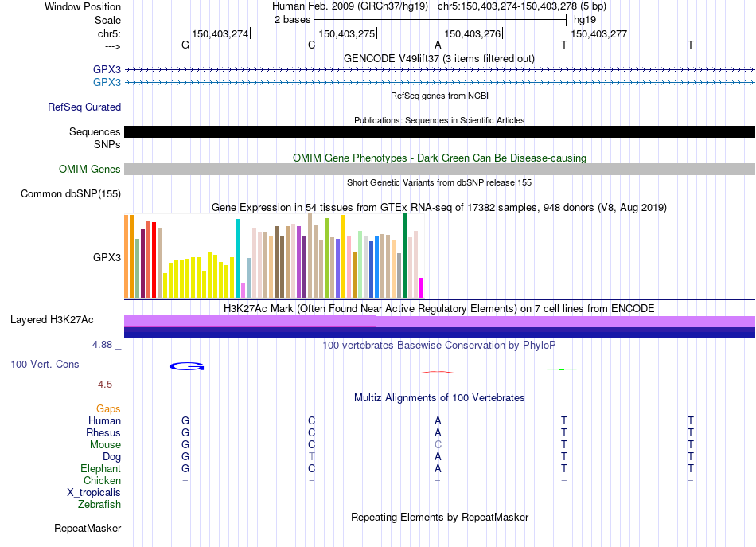Viewport: 756px width, 547px height.
Task: Click the orange Gaps label
Action: [108, 409]
